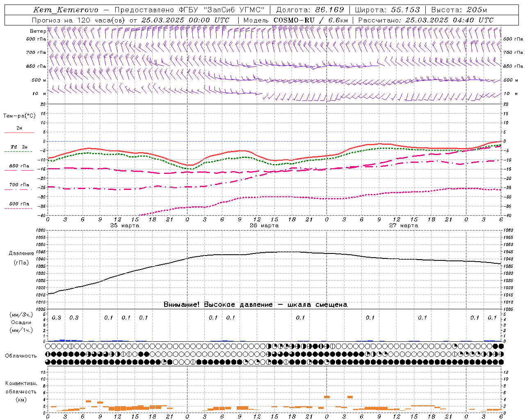
Task: Click orange 5 km convective bar at 27 марта midnight
Action: pos(327,397)
